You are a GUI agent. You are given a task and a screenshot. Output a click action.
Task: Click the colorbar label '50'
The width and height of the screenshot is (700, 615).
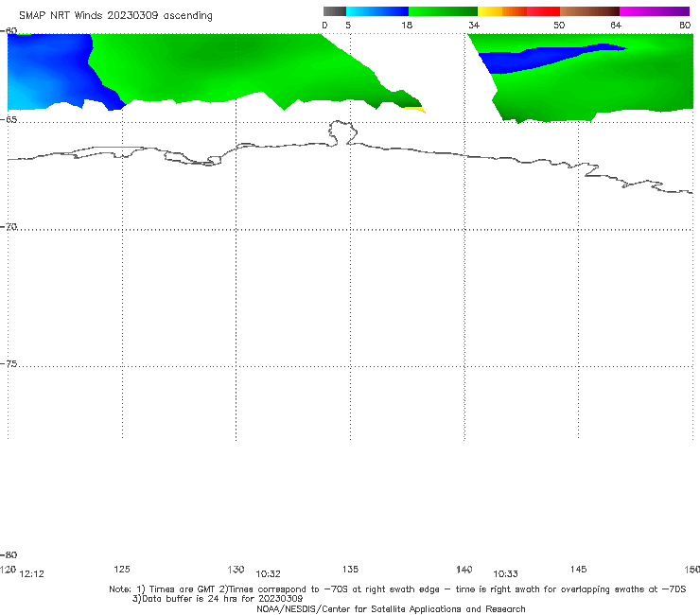[559, 25]
